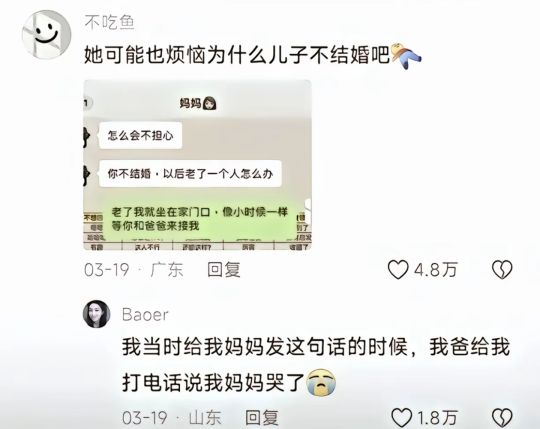Tap the 03-19 · 广东 timestamp
This screenshot has height=429, width=540.
[x=134, y=269]
